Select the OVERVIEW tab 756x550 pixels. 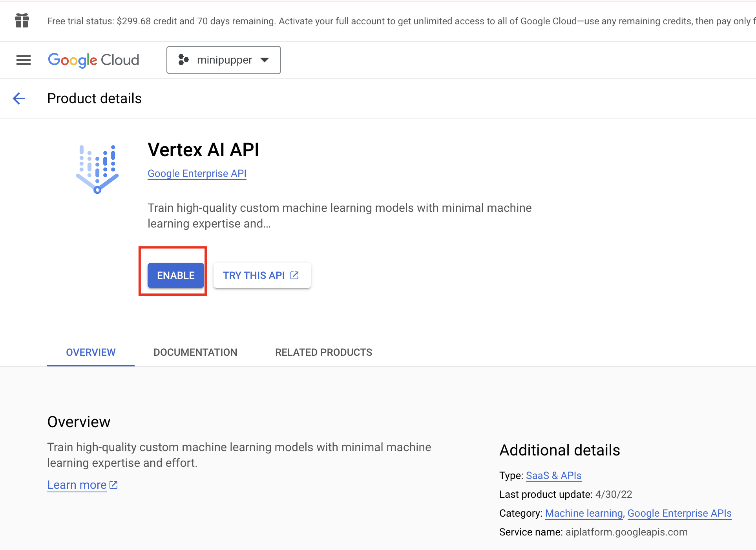coord(90,352)
